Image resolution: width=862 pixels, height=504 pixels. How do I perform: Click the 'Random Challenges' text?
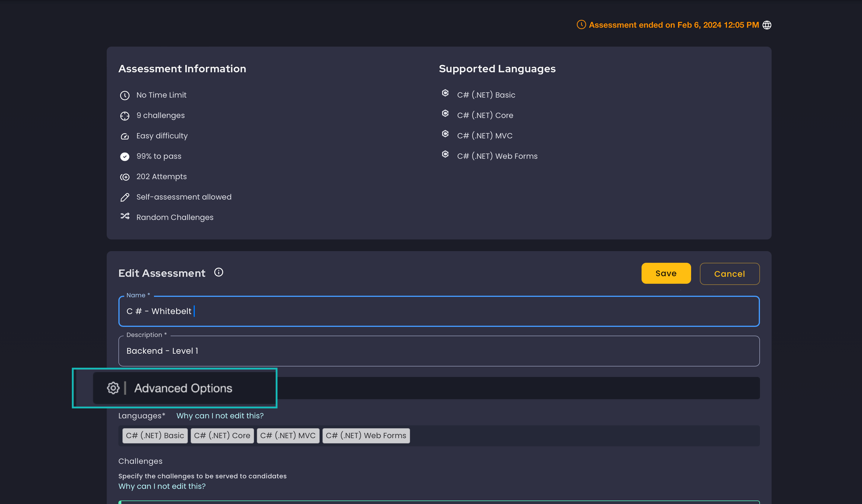175,217
